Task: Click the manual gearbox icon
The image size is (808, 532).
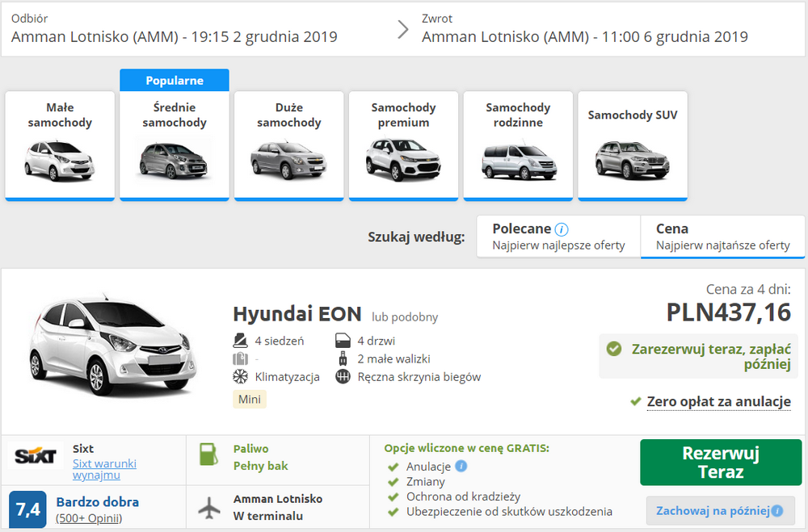Action: 343,376
